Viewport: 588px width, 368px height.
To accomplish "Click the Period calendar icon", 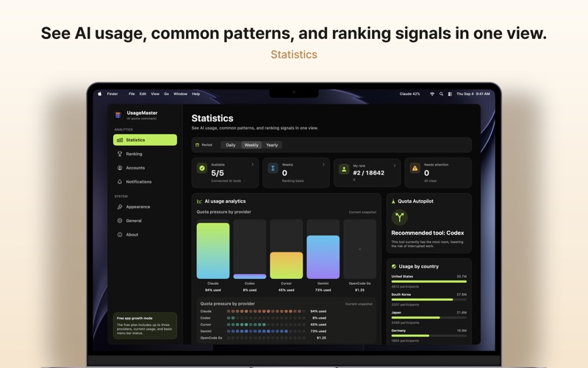I will (197, 145).
